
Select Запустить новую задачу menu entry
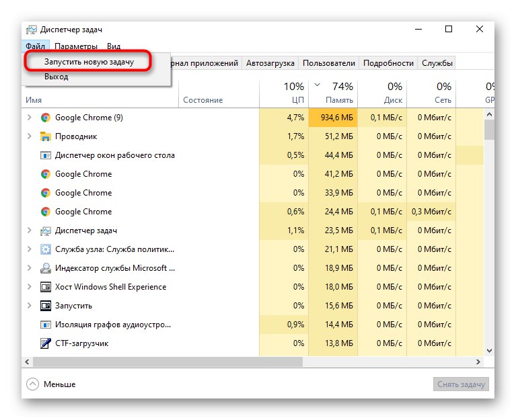point(89,62)
